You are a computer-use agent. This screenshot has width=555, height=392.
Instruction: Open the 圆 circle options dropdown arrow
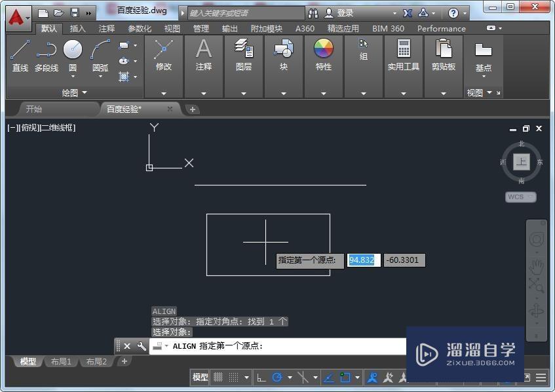tap(73, 77)
